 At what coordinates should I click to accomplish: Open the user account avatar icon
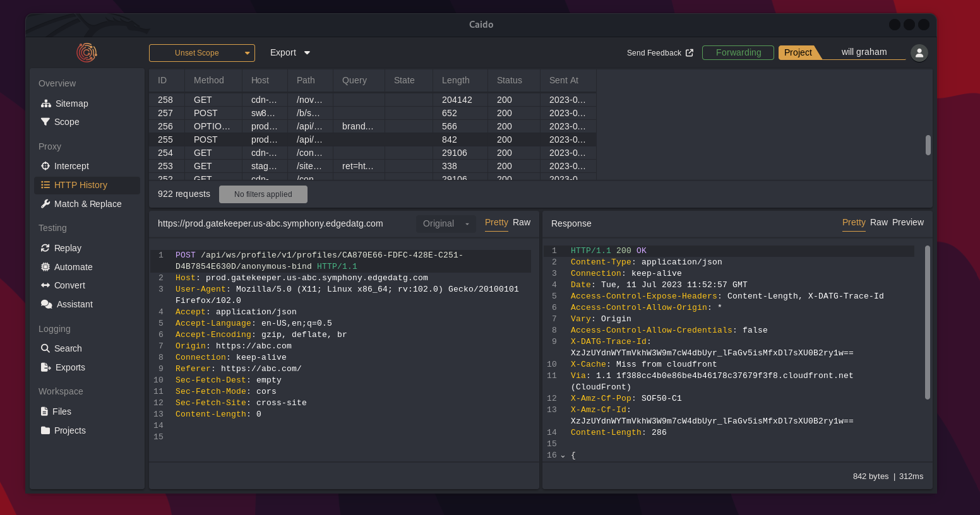pyautogui.click(x=919, y=53)
